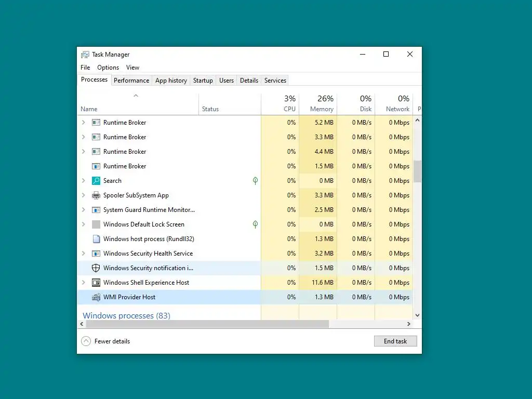Sort by the Status column header
Screen dimensions: 532x399
(230, 104)
